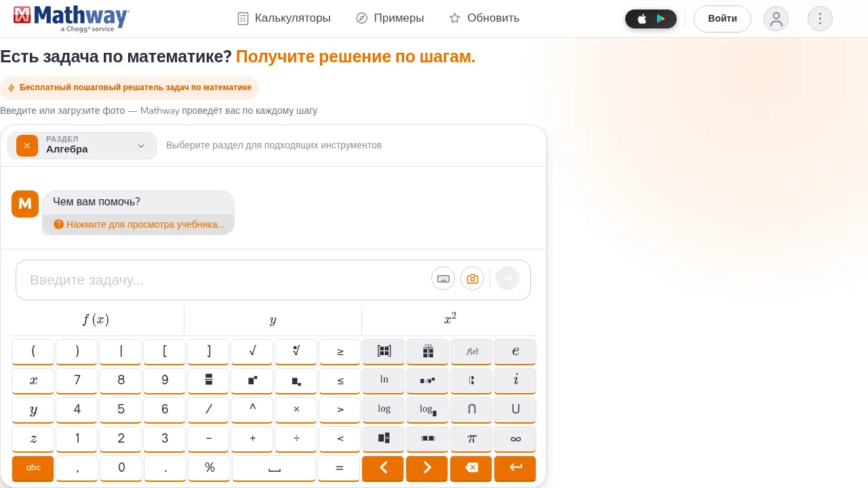Move cursor right with orange arrow key
The width and height of the screenshot is (868, 488).
[428, 468]
